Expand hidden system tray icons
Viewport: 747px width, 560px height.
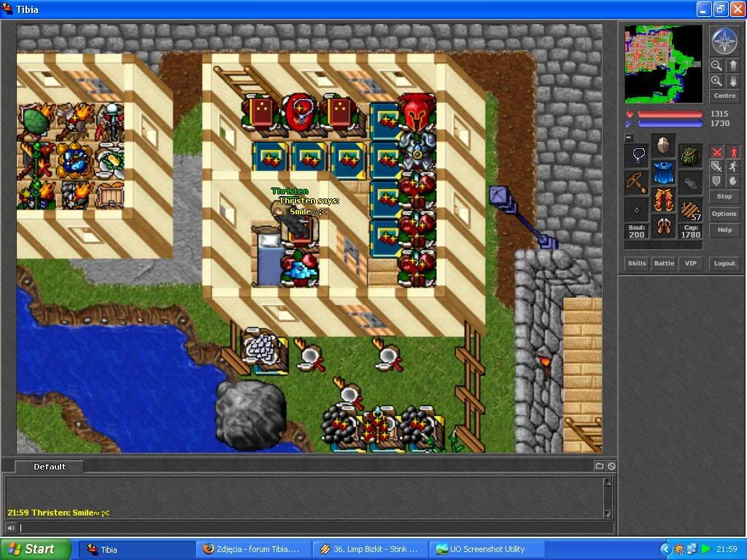tap(665, 549)
